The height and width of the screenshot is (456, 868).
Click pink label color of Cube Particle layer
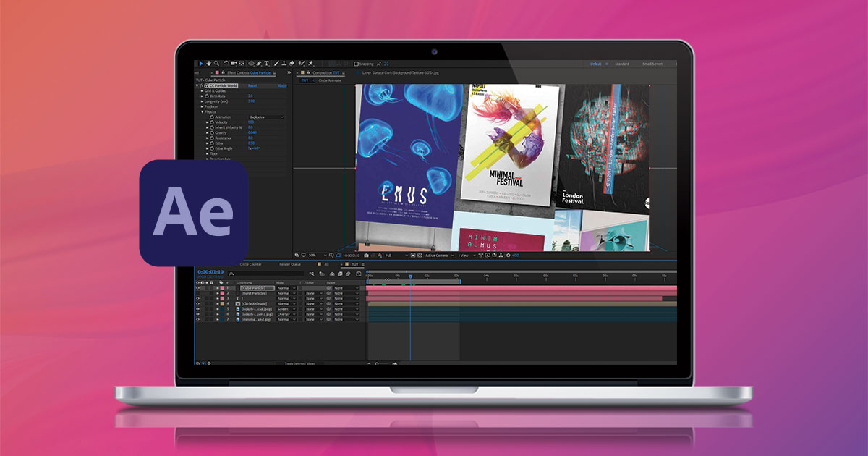[x=222, y=288]
